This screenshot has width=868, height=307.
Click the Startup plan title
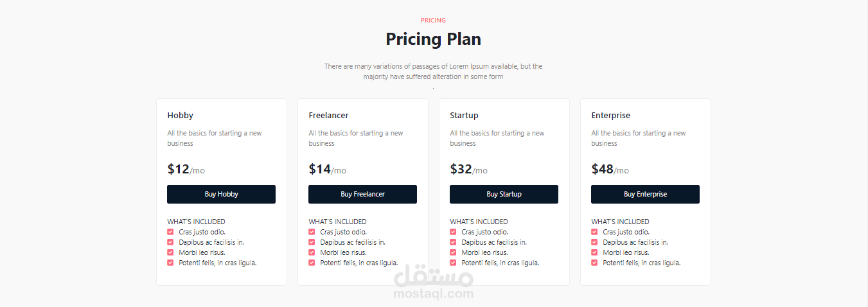(x=464, y=116)
